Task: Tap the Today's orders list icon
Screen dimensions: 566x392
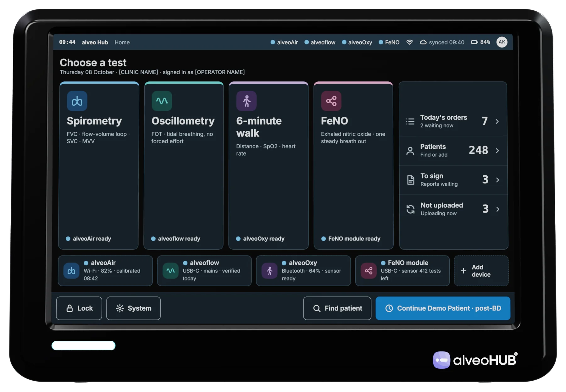Action: click(x=410, y=121)
